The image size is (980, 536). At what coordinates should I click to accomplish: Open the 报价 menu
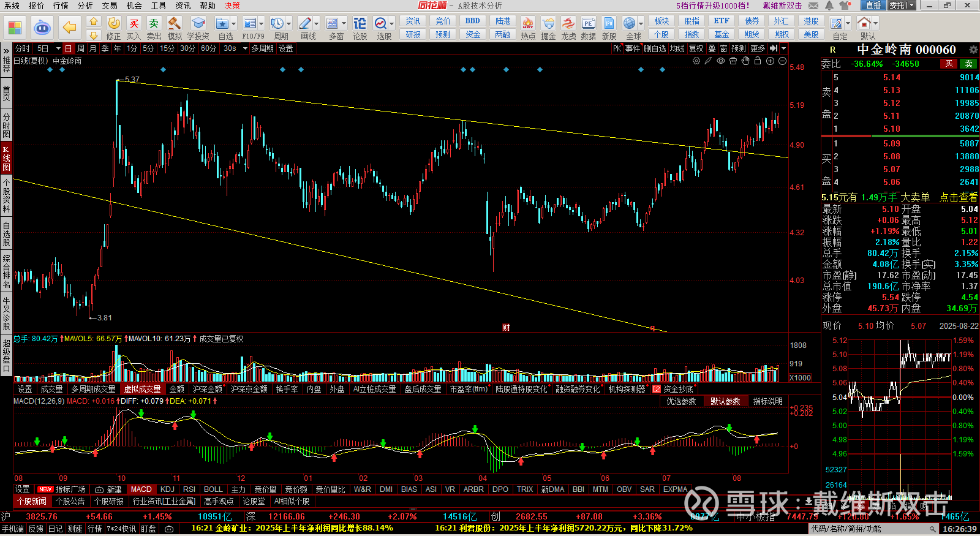36,6
